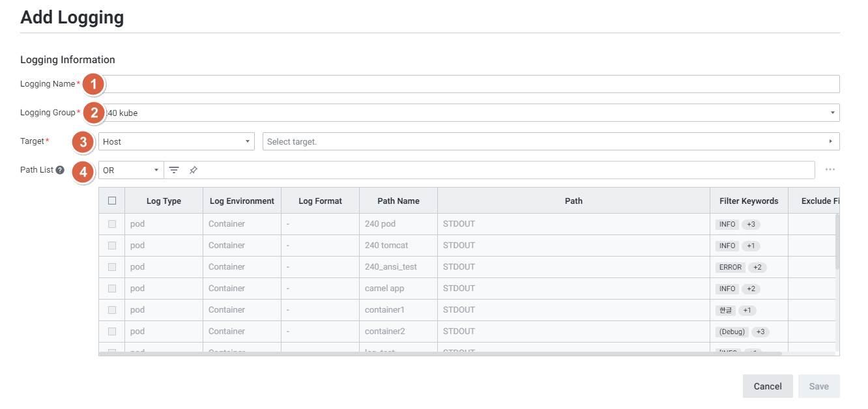Click the Save button

pyautogui.click(x=818, y=386)
